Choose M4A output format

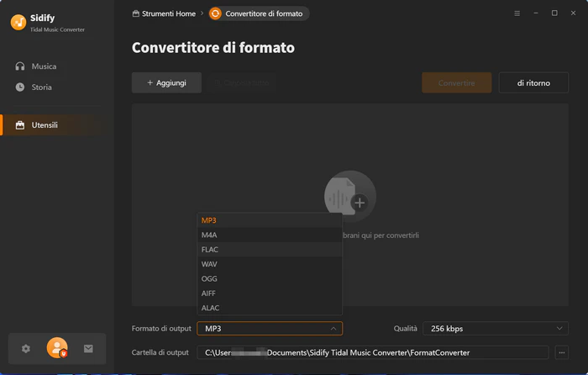coord(270,235)
